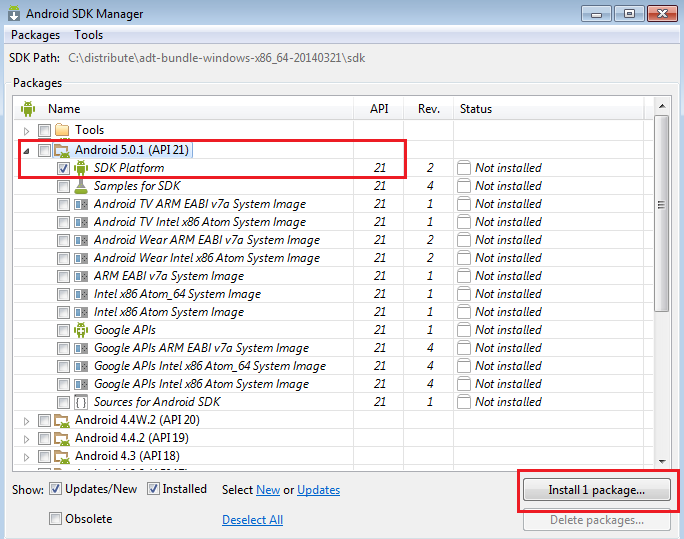Click the scrollbar down arrow
Image resolution: width=684 pixels, height=539 pixels.
tap(662, 461)
